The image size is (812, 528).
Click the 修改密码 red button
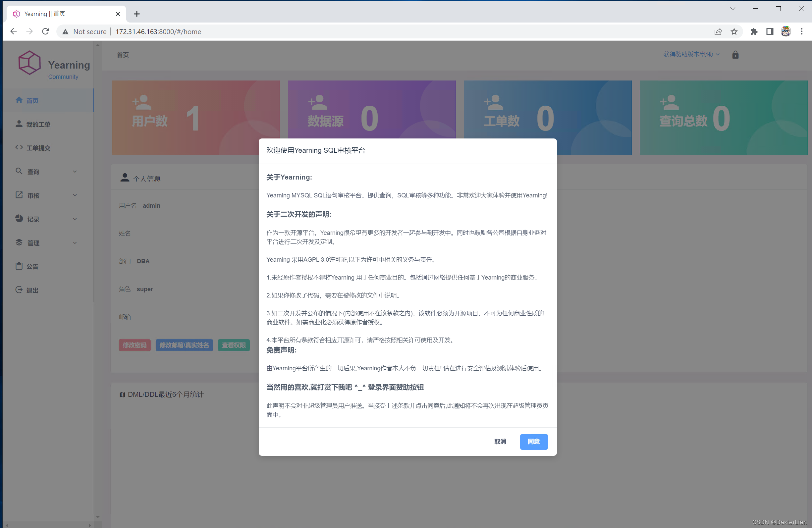(135, 345)
